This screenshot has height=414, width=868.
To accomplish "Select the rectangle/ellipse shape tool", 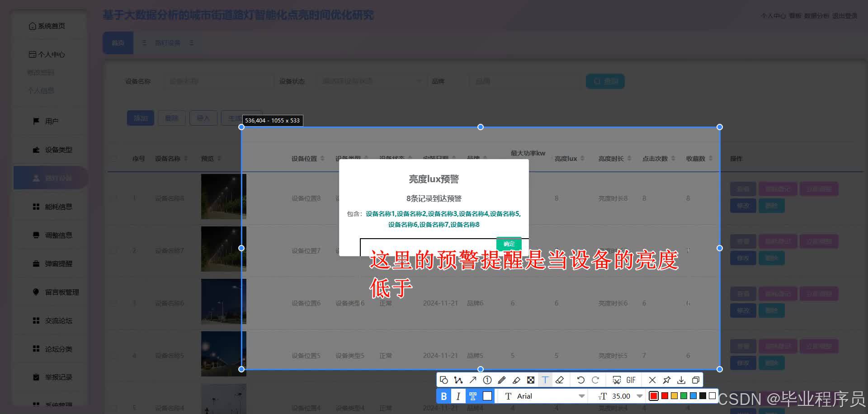I will point(444,380).
